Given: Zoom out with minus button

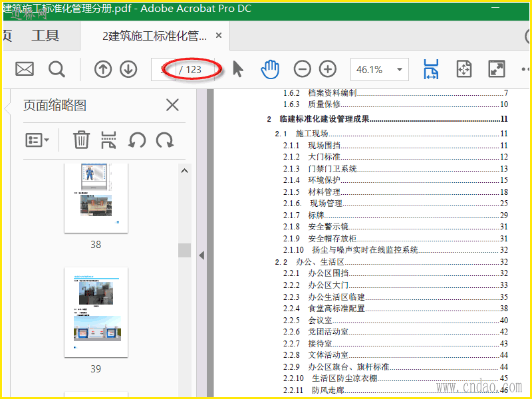Looking at the screenshot, I should click(x=302, y=69).
